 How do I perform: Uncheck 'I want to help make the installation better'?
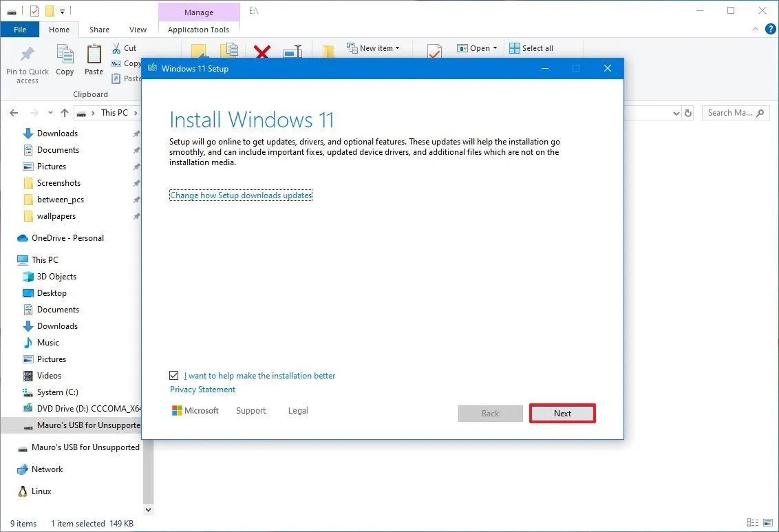click(173, 375)
